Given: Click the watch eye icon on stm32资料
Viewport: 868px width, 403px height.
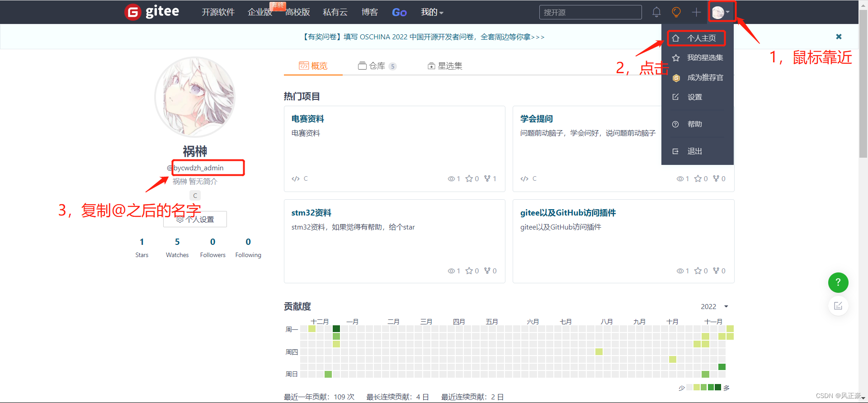Looking at the screenshot, I should point(451,271).
